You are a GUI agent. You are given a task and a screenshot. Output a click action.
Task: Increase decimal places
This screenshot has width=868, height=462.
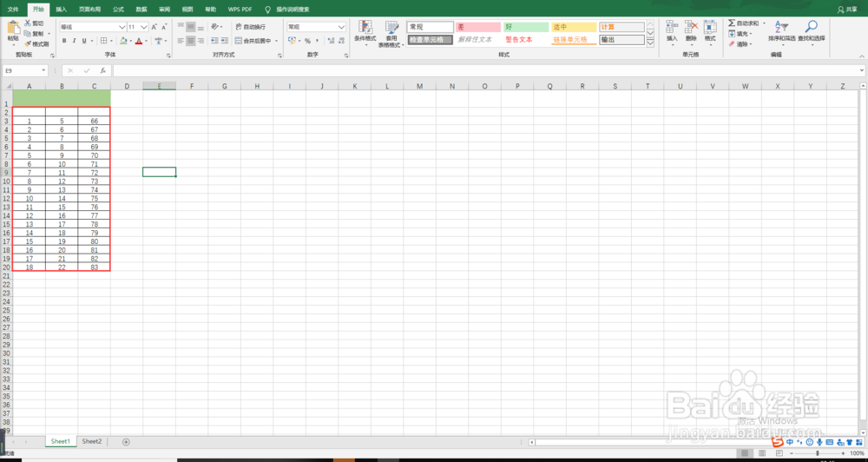[331, 41]
